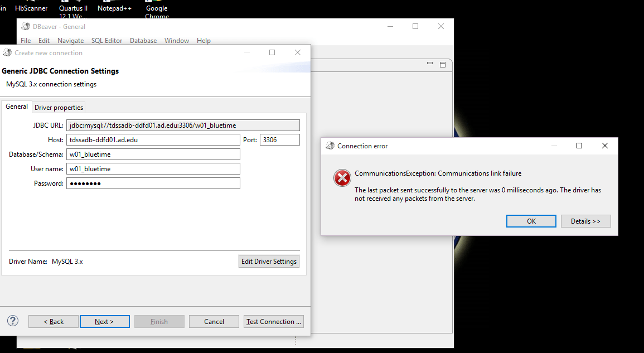The image size is (644, 353).
Task: Dismiss the error with OK
Action: tap(531, 221)
